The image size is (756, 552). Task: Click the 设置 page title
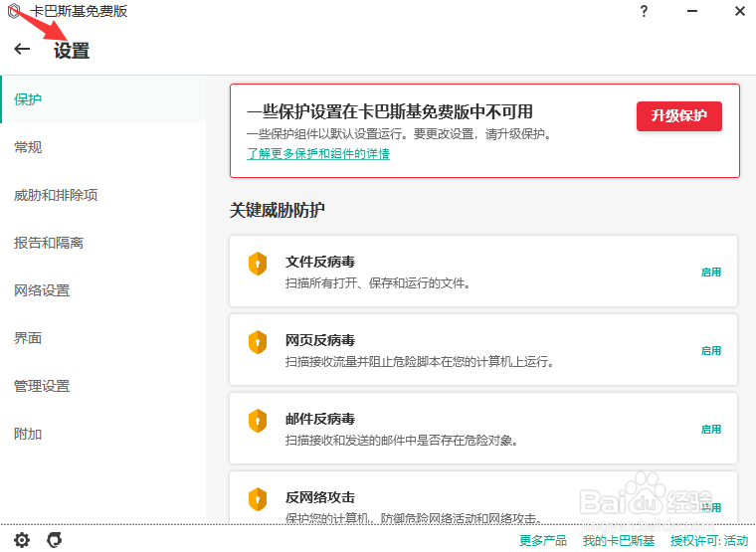click(x=72, y=50)
